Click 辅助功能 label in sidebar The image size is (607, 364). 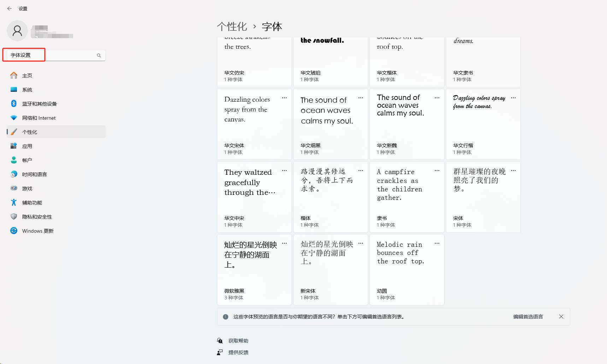[x=32, y=203]
